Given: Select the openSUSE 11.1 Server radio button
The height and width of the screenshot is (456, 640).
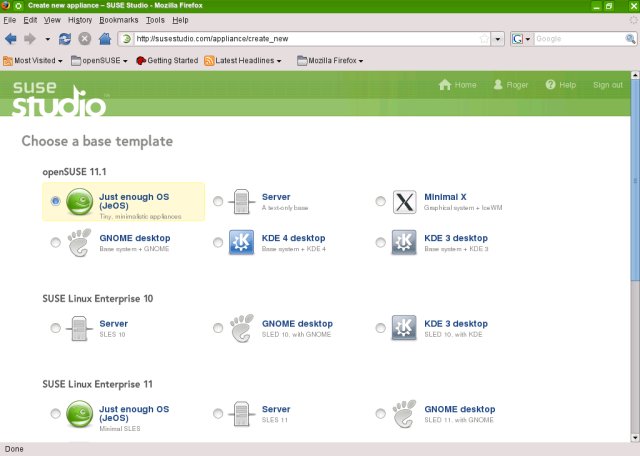Looking at the screenshot, I should click(x=218, y=201).
